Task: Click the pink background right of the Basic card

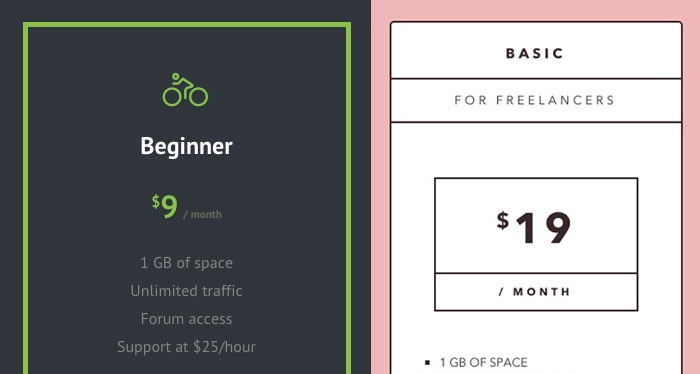Action: (x=692, y=187)
